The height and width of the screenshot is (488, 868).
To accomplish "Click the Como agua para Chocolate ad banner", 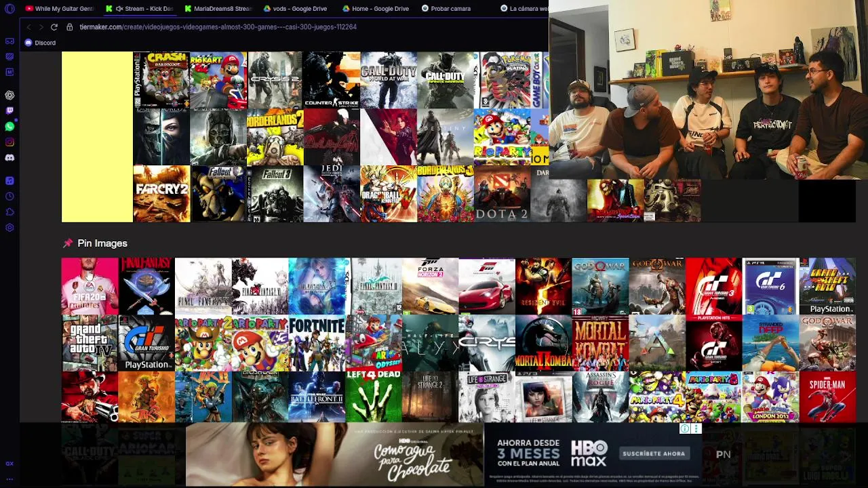I will coord(334,455).
